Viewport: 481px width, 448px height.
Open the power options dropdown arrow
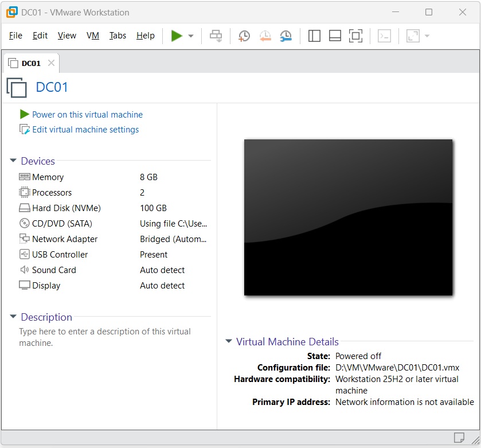(x=191, y=36)
